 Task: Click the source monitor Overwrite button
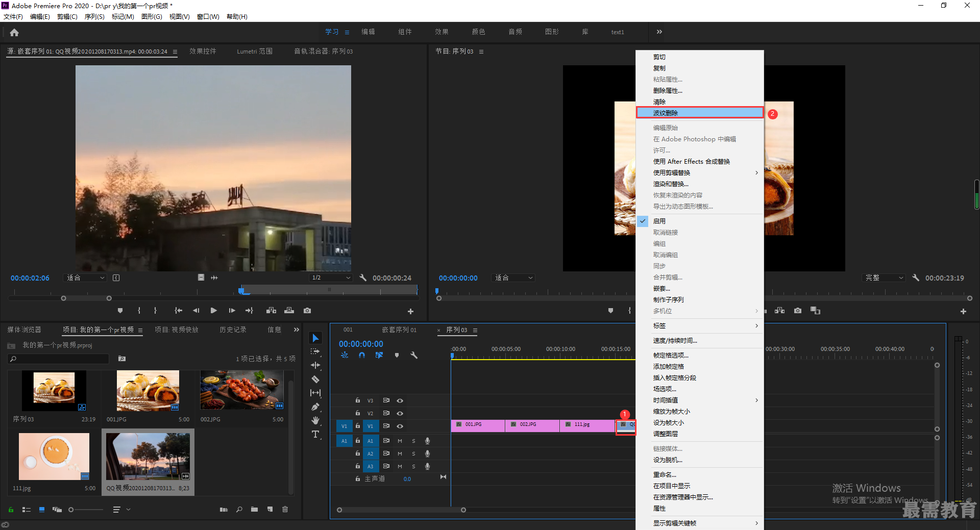[x=289, y=310]
